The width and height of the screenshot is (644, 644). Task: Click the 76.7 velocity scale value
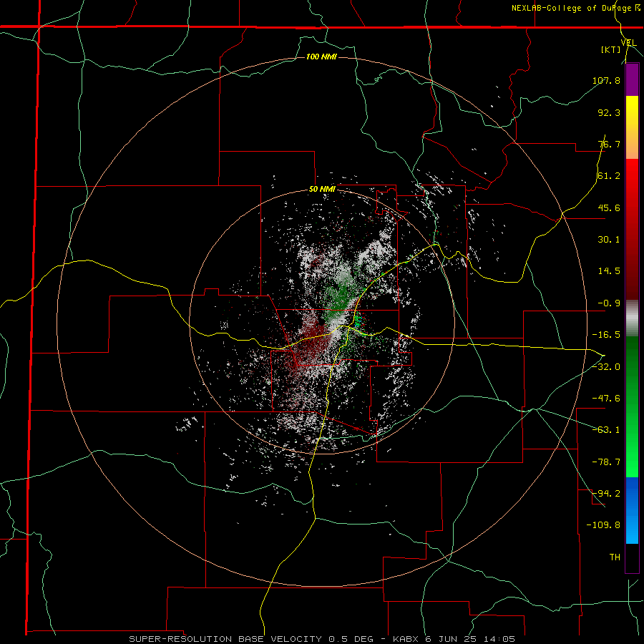pyautogui.click(x=609, y=144)
